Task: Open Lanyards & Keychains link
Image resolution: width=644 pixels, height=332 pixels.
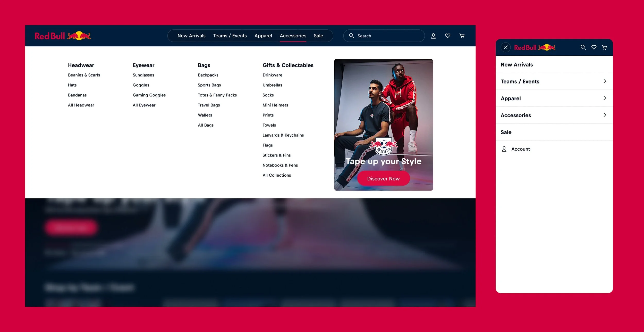Action: [283, 135]
